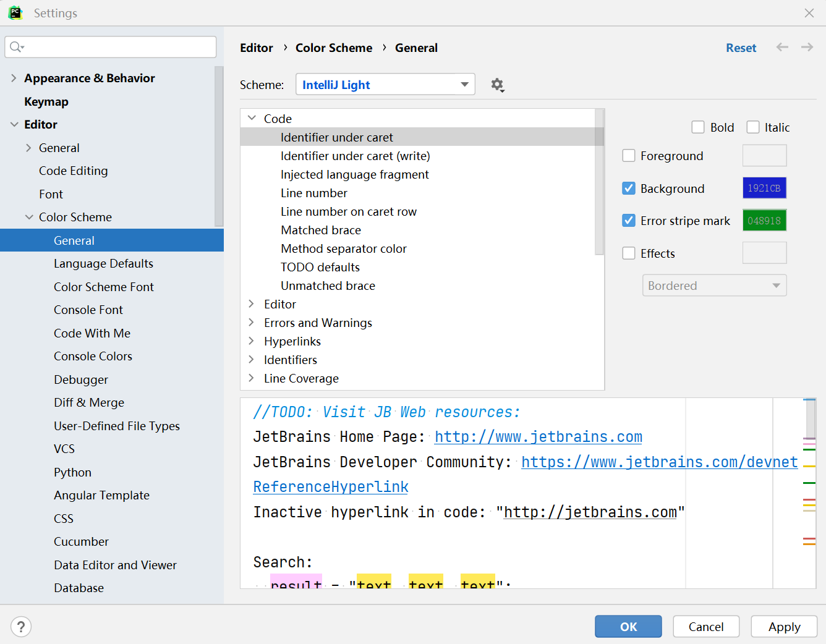Expand the Identifiers group
This screenshot has width=826, height=644.
[252, 359]
